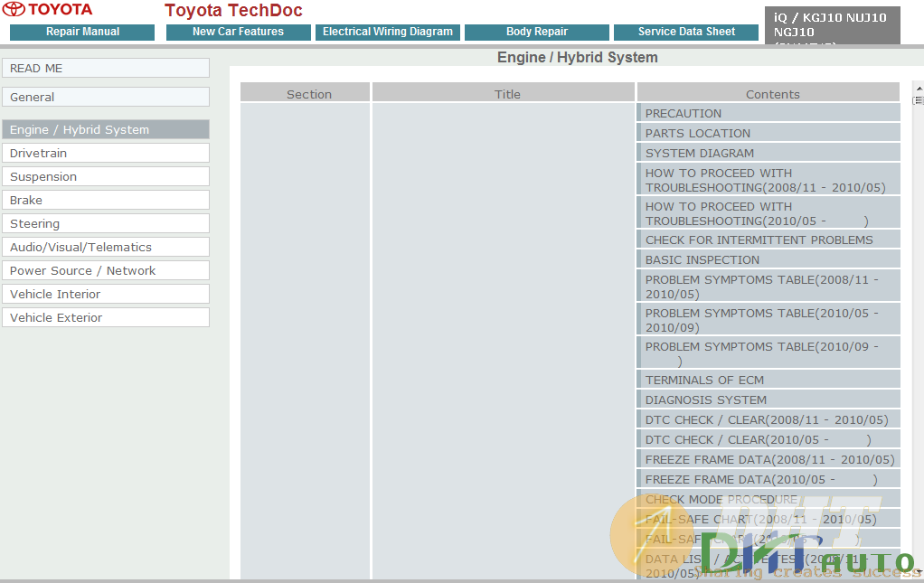Open Power Source / Network category
The width and height of the screenshot is (924, 583).
point(106,270)
